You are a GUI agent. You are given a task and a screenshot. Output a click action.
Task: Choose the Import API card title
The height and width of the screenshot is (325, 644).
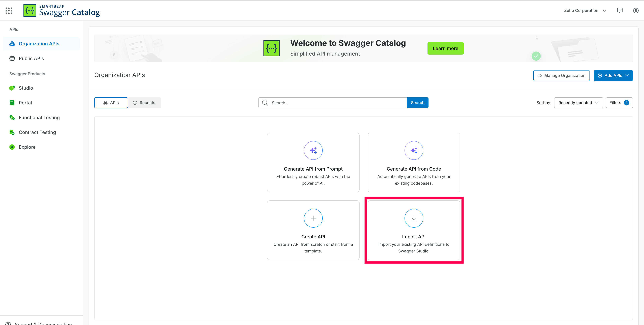pyautogui.click(x=414, y=237)
